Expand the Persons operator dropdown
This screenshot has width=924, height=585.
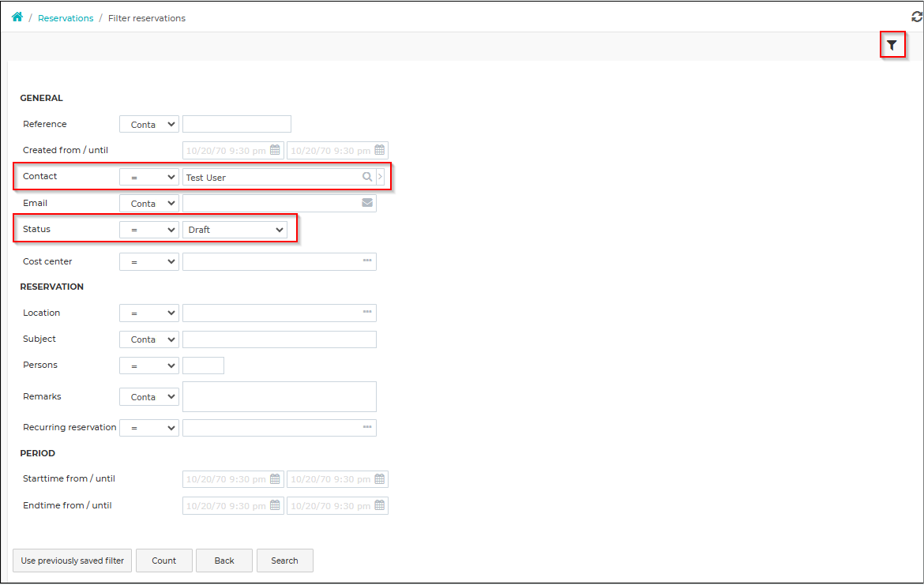coord(149,366)
